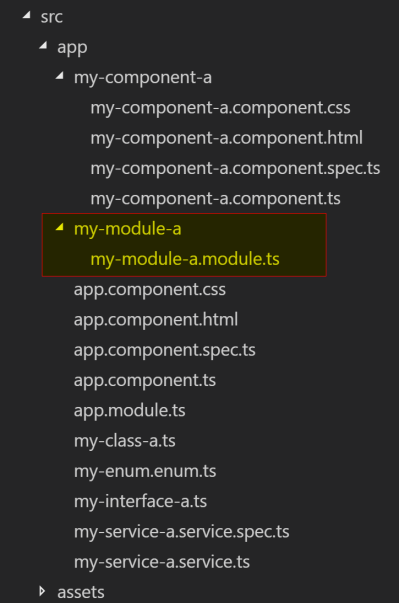Select my-service-a.service.spec.ts file
Screen dimensions: 399x603
181,532
